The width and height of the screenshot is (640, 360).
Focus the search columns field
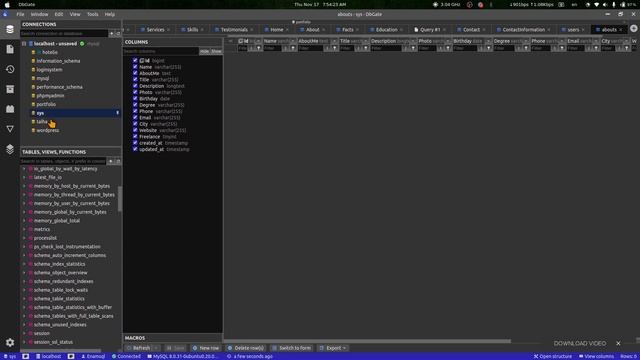[x=161, y=51]
